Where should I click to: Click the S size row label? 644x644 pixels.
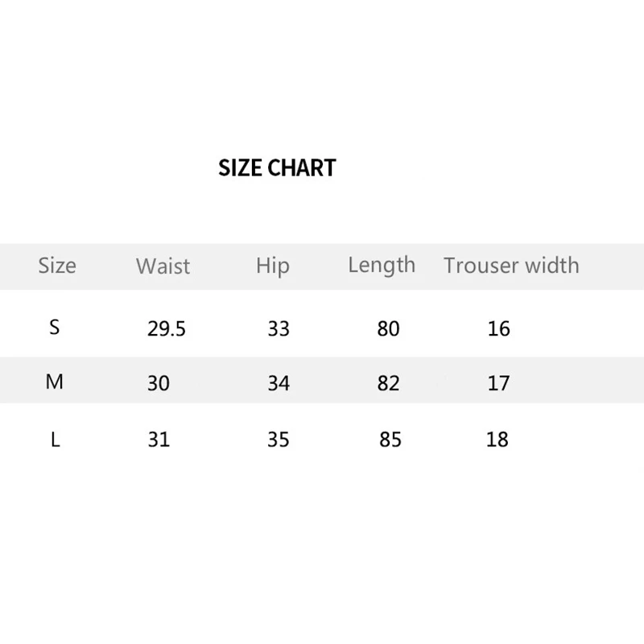[55, 328]
